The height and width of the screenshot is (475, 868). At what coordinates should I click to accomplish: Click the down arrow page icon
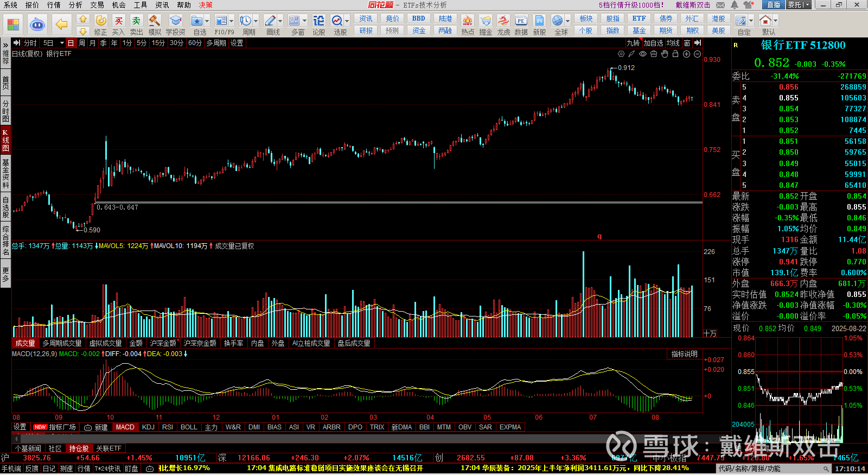(82, 31)
